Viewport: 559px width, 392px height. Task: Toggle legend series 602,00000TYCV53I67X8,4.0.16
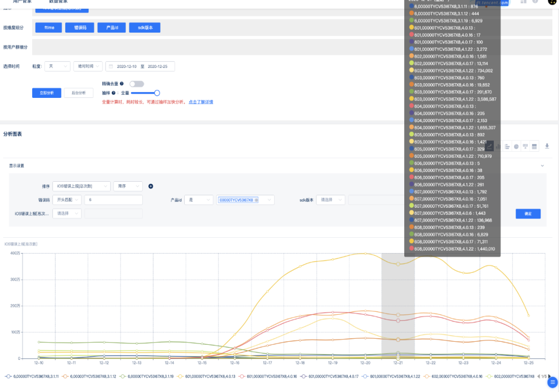pos(453,376)
